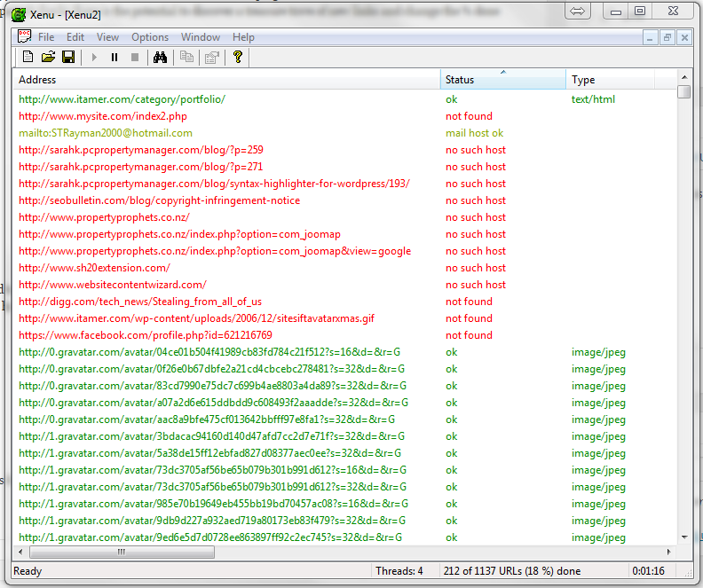Sort by the Address column header
The height and width of the screenshot is (588, 703).
[x=226, y=79]
